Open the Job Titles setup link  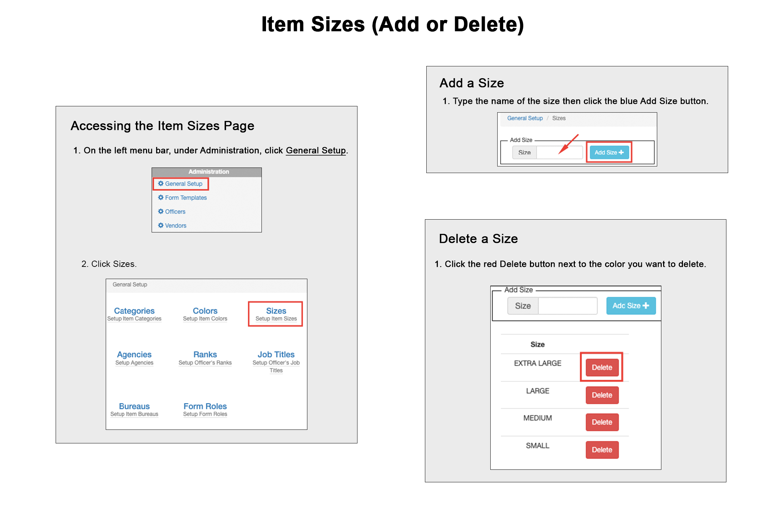click(276, 355)
